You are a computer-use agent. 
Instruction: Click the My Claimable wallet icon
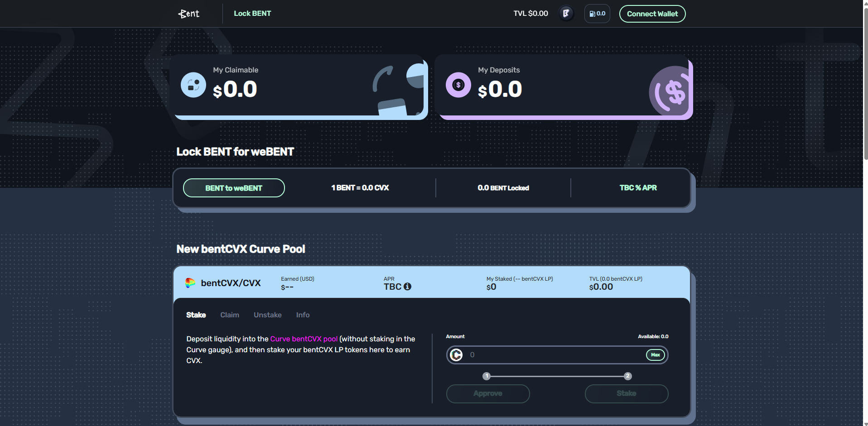[193, 85]
